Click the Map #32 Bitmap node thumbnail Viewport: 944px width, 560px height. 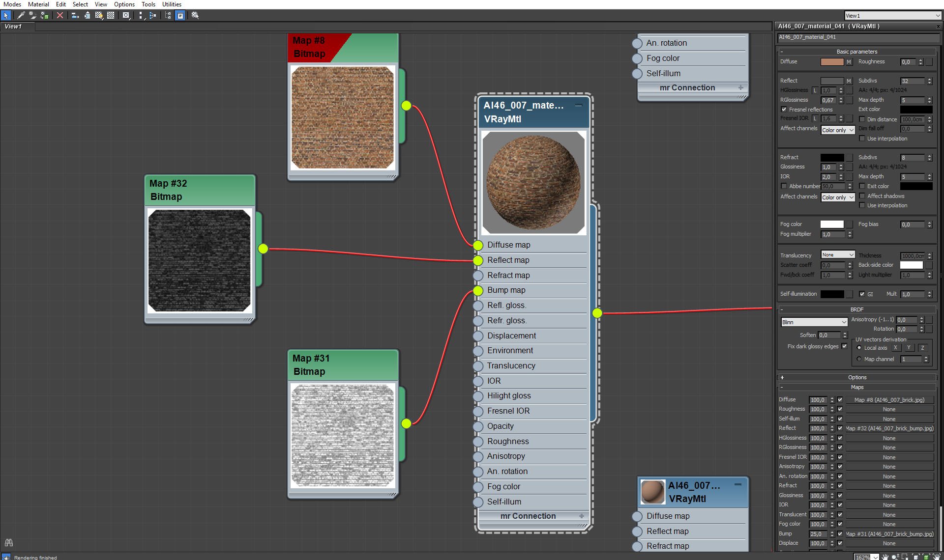click(x=200, y=260)
